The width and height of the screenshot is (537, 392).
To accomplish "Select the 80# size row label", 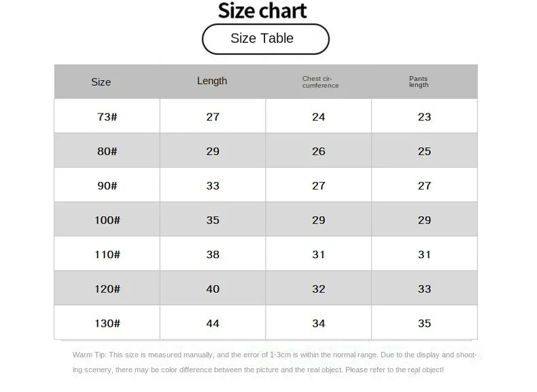I will click(107, 151).
